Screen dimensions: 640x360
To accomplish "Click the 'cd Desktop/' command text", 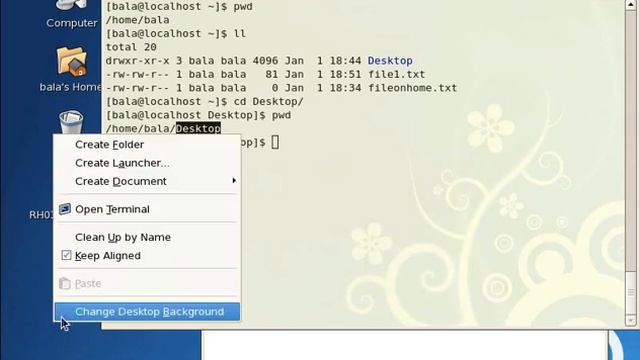I will click(269, 102).
